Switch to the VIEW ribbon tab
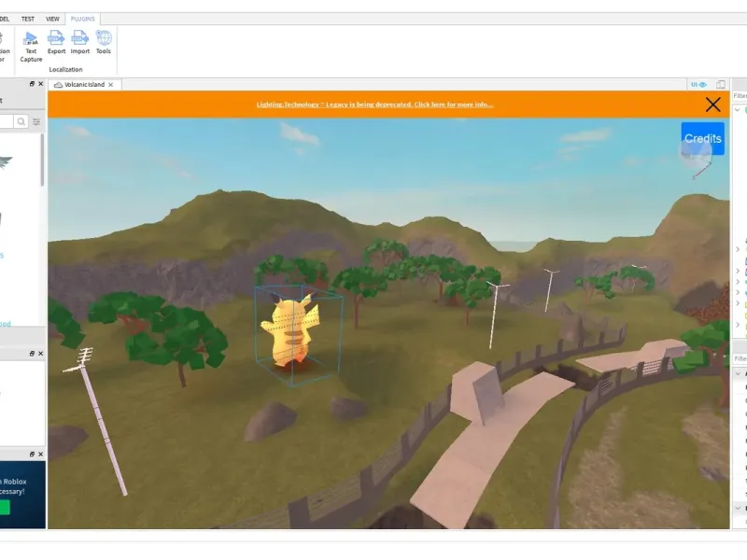 click(x=52, y=19)
